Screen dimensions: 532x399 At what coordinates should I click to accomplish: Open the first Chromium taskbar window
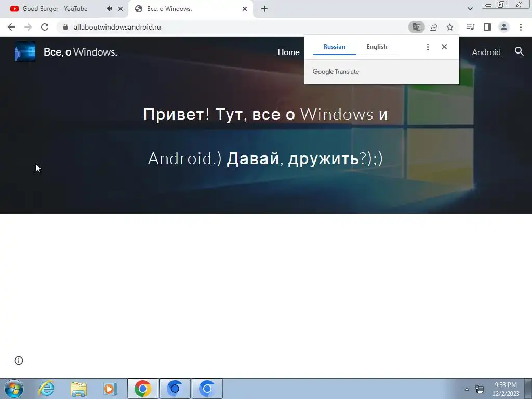(175, 389)
